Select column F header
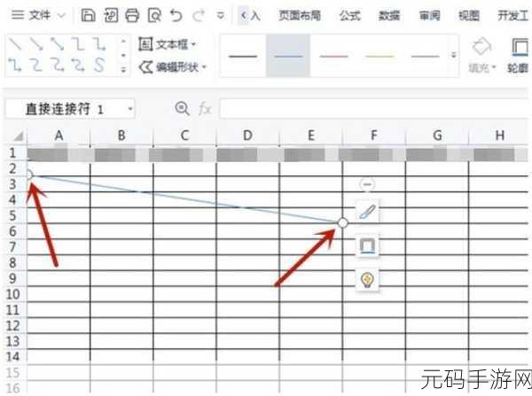532x396 pixels. point(374,136)
